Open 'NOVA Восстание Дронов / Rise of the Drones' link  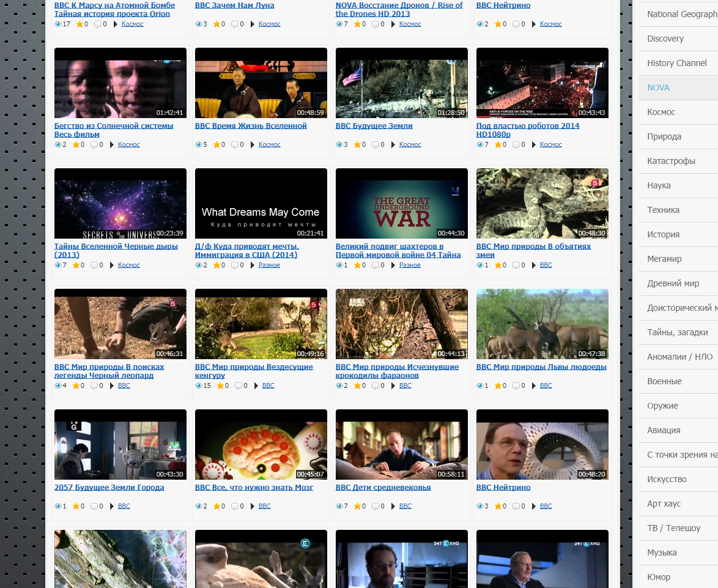[399, 10]
